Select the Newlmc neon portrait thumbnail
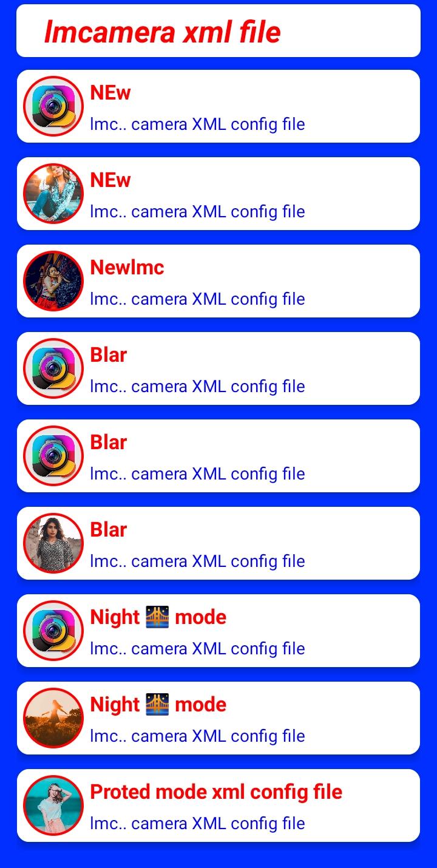437x868 pixels. [x=53, y=281]
